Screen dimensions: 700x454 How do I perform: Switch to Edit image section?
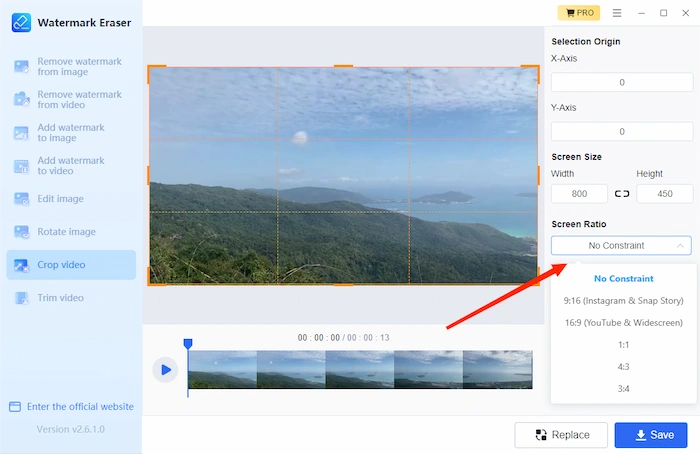point(71,199)
